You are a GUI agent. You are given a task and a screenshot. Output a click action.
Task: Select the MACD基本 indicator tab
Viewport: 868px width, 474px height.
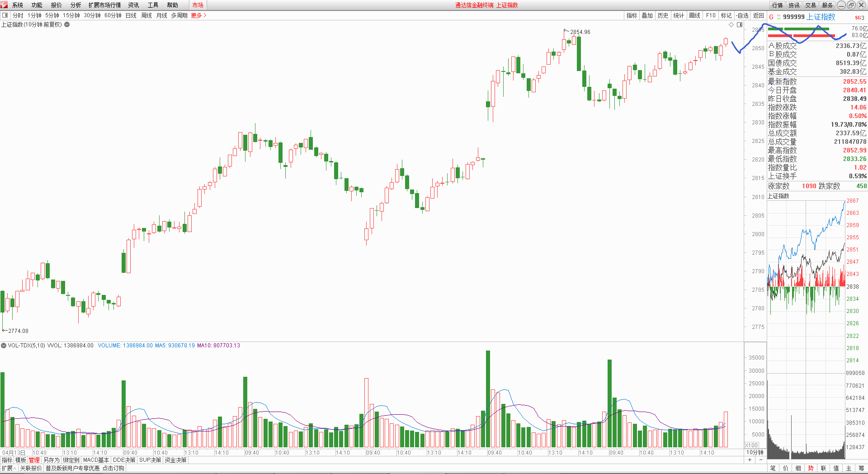tap(96, 460)
